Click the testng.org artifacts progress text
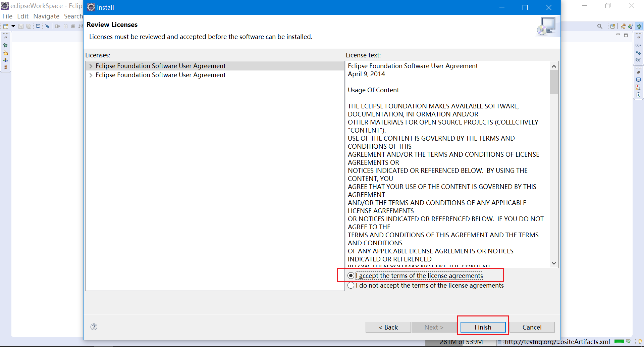 point(557,342)
